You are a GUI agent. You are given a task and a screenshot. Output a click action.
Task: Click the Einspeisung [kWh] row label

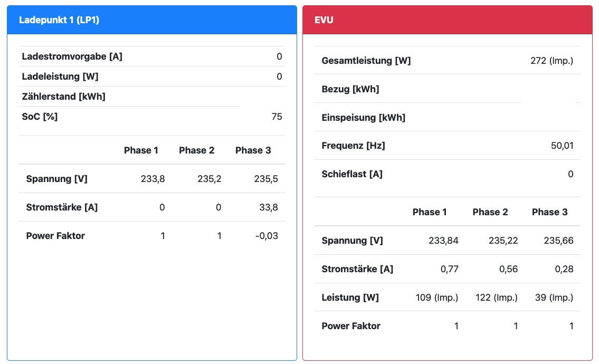click(x=363, y=118)
